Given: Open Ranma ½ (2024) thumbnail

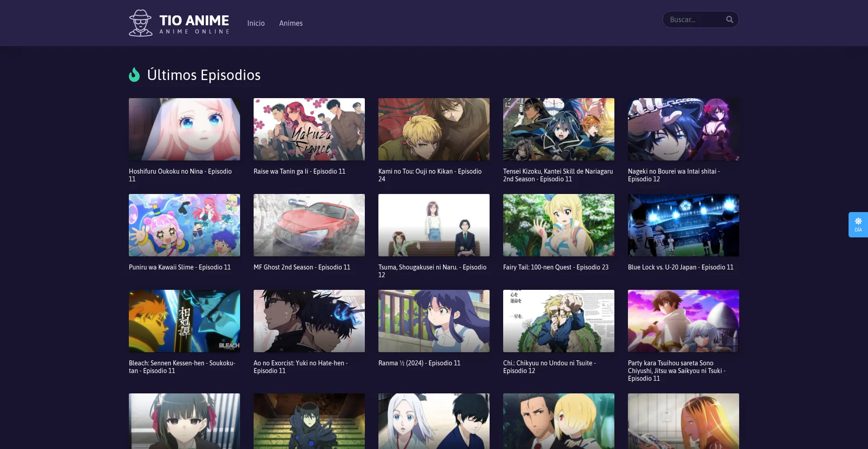Looking at the screenshot, I should 434,321.
